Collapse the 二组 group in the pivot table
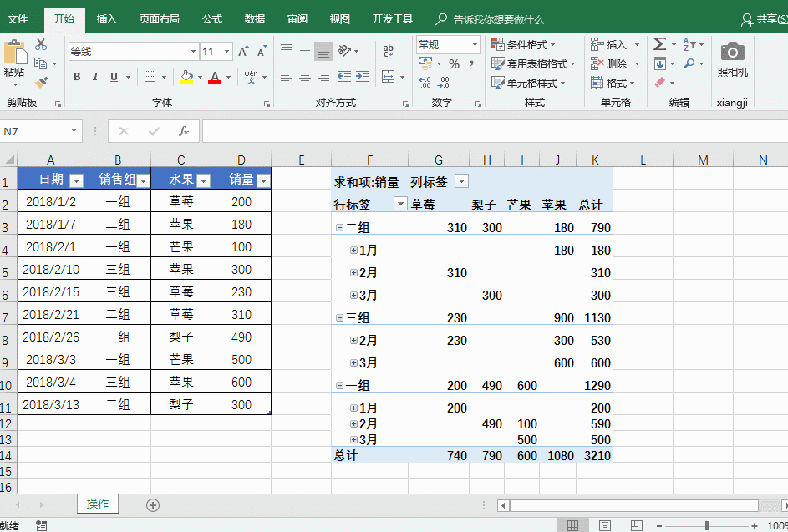 point(338,226)
